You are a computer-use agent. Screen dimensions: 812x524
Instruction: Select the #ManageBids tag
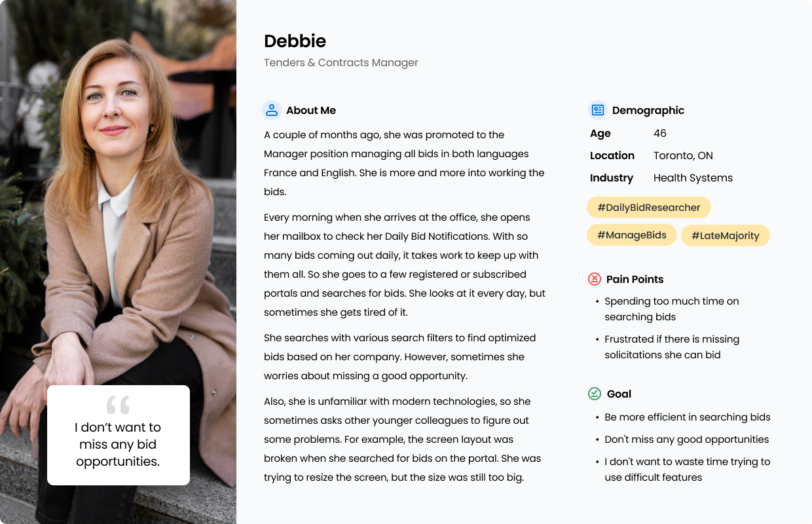(632, 235)
